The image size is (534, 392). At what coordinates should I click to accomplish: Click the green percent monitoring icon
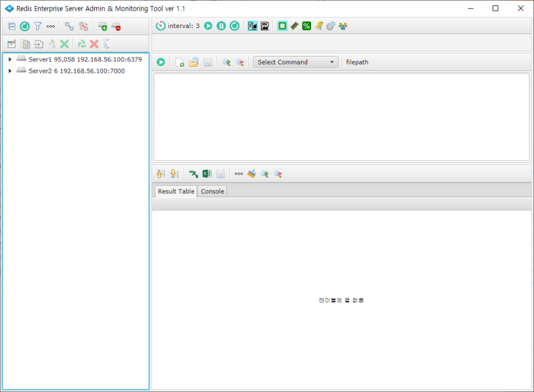click(x=306, y=26)
